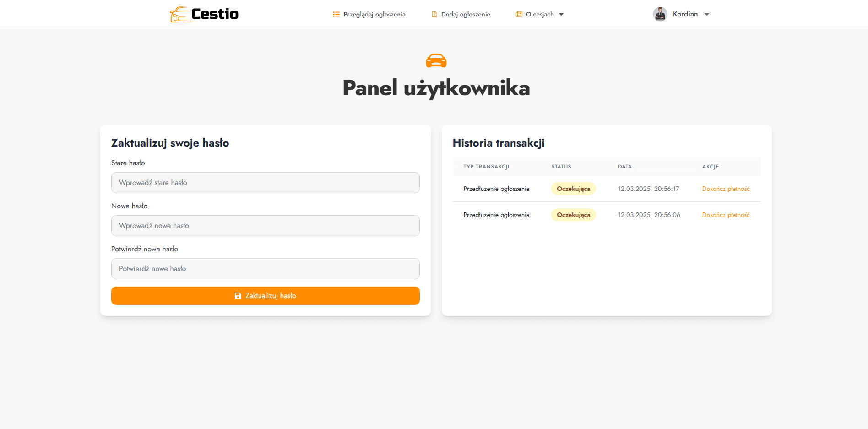Screen dimensions: 868x429
Task: Click the save icon on Zaktualizuj hasło button
Action: tap(238, 296)
